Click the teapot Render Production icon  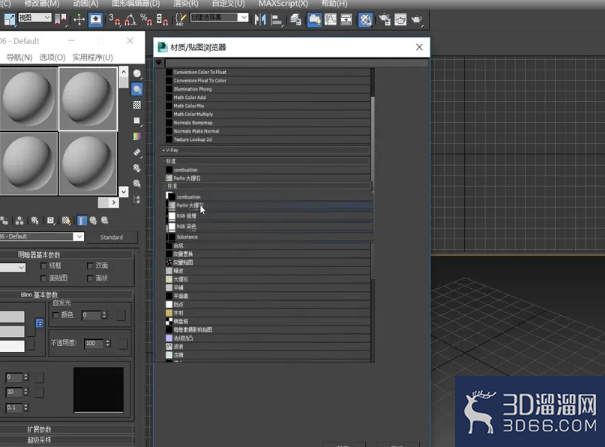416,19
